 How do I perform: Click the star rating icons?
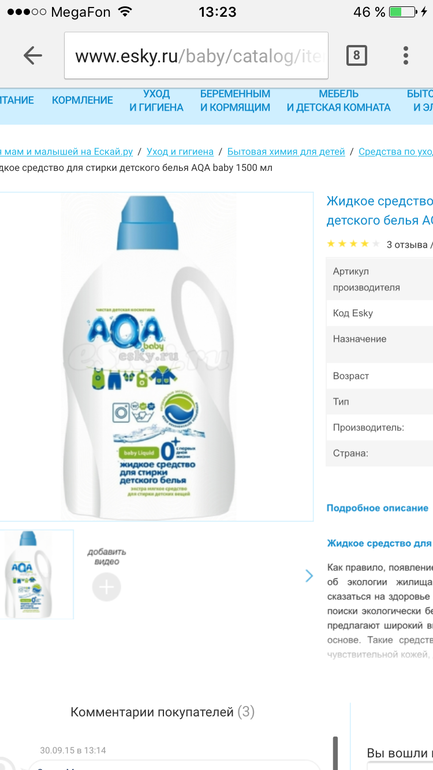click(x=353, y=244)
